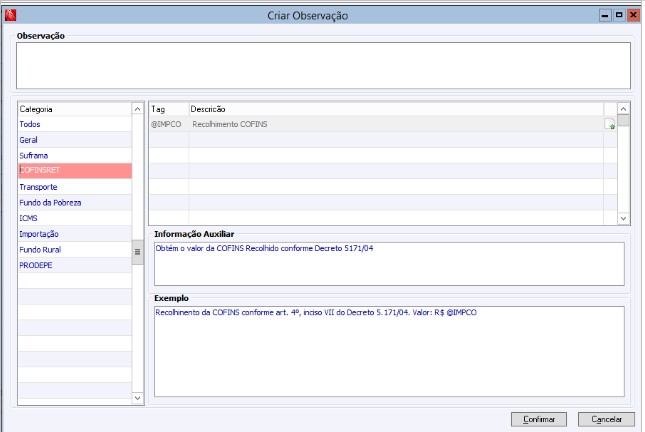Click the @IMPCO tag cell
This screenshot has height=432, width=645.
169,124
